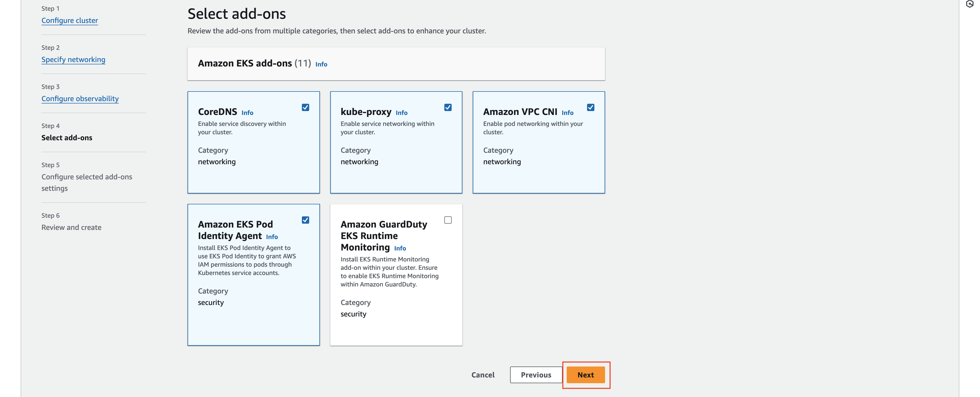Viewport: 980px width, 397px height.
Task: Click the hexagon icon in top-right corner
Action: 970,4
